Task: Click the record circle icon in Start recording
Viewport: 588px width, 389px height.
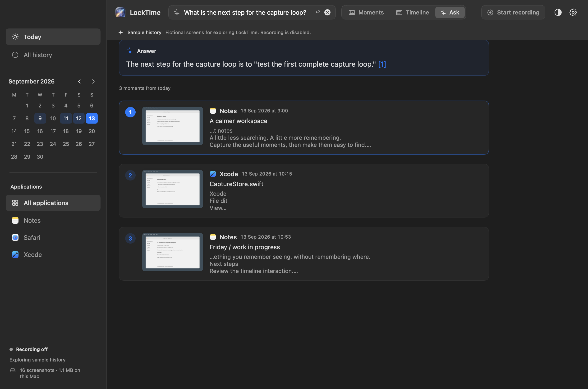Action: (490, 12)
